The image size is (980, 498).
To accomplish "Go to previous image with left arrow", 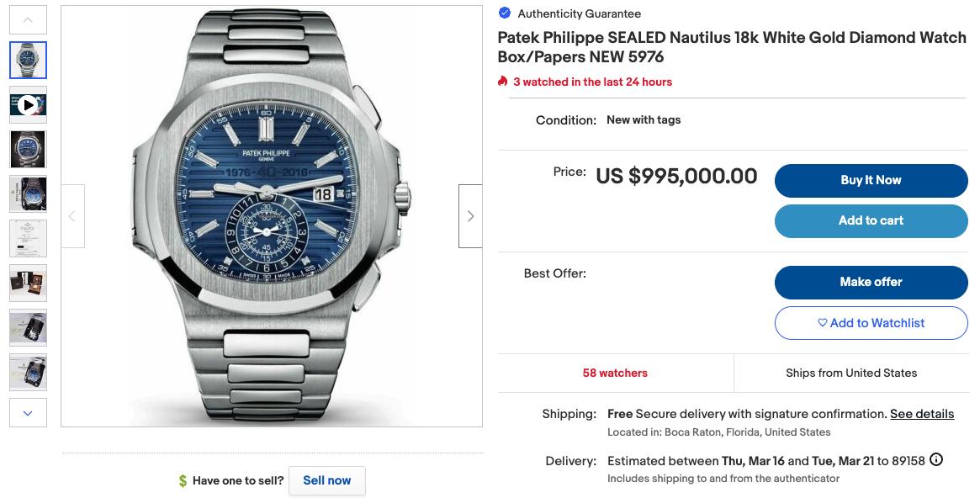I will coord(72,216).
